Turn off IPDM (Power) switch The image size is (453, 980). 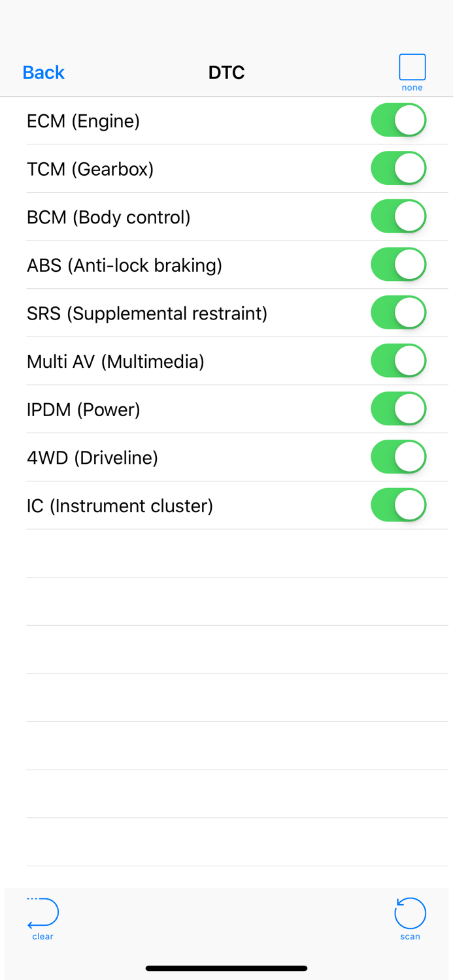[x=398, y=409]
